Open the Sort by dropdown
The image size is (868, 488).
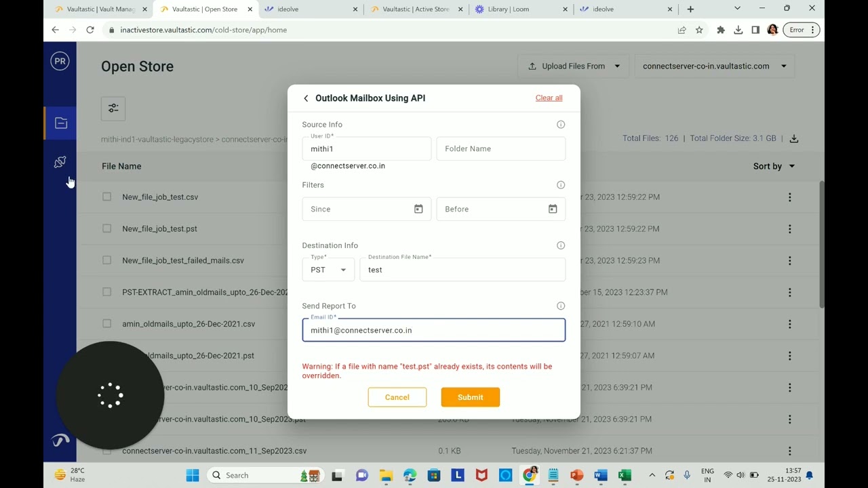[x=774, y=166]
